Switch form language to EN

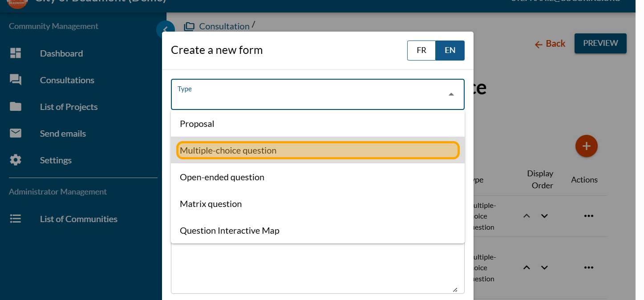coord(450,50)
